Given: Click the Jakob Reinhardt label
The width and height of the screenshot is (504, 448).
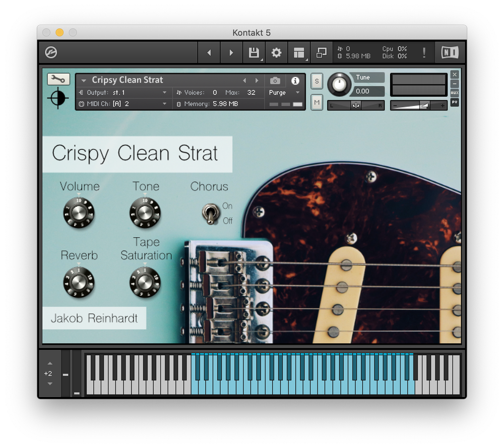Looking at the screenshot, I should 94,318.
